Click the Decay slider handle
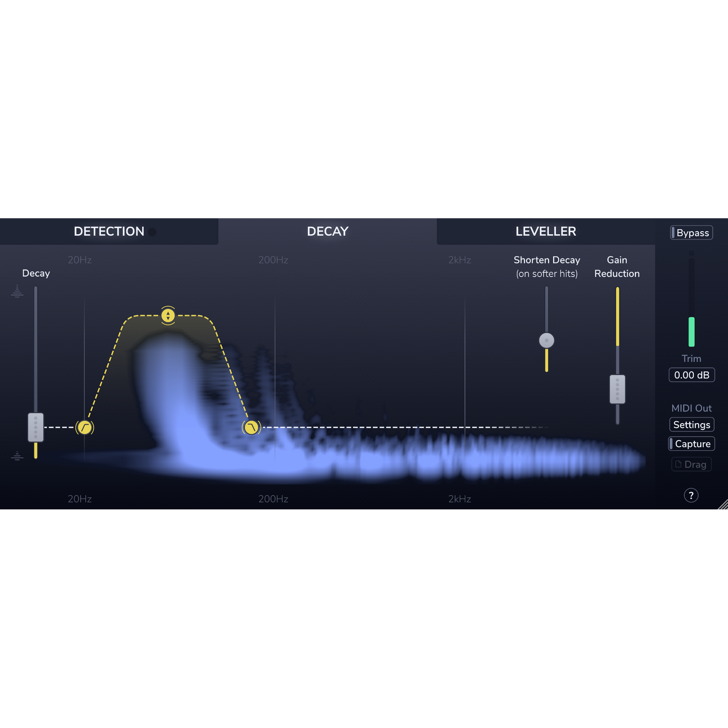 coord(36,427)
